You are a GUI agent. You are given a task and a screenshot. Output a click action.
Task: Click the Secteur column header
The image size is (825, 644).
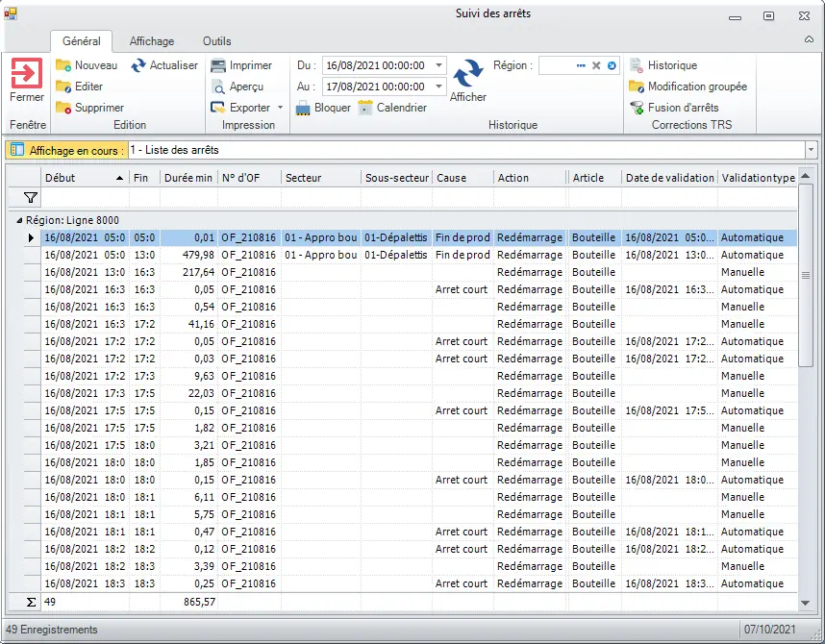(321, 178)
